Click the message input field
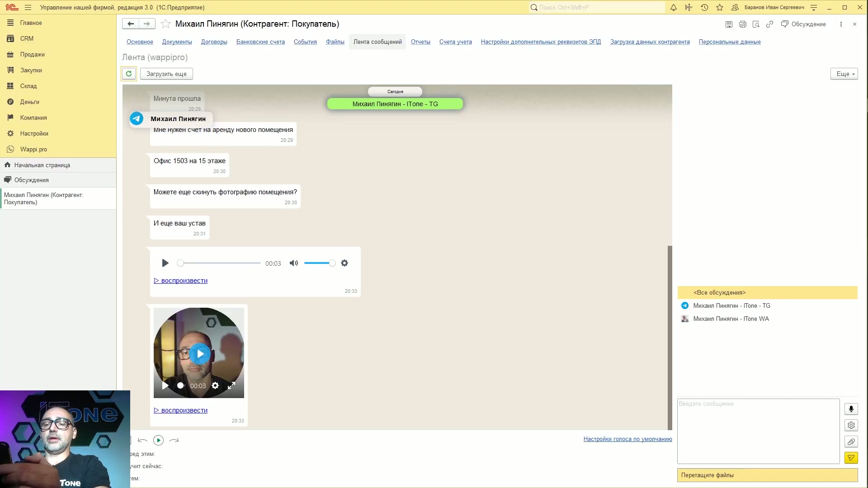 click(758, 431)
